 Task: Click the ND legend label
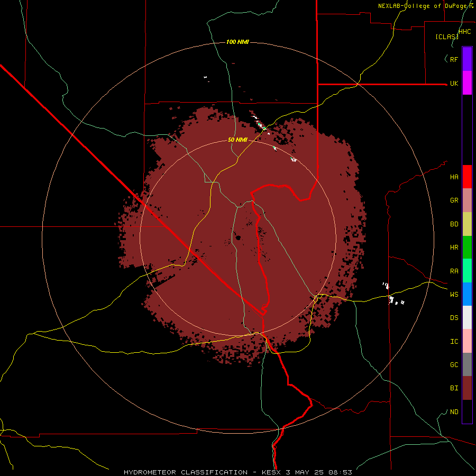coord(454,412)
